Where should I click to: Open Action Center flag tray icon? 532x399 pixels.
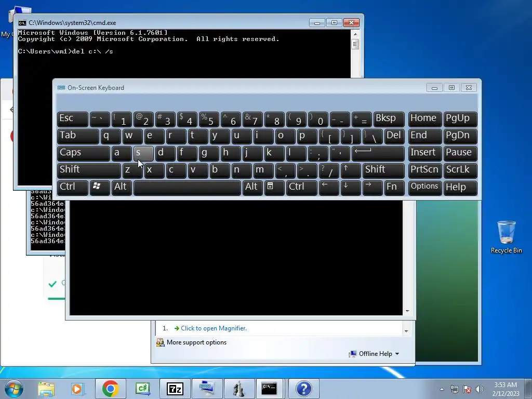467,389
